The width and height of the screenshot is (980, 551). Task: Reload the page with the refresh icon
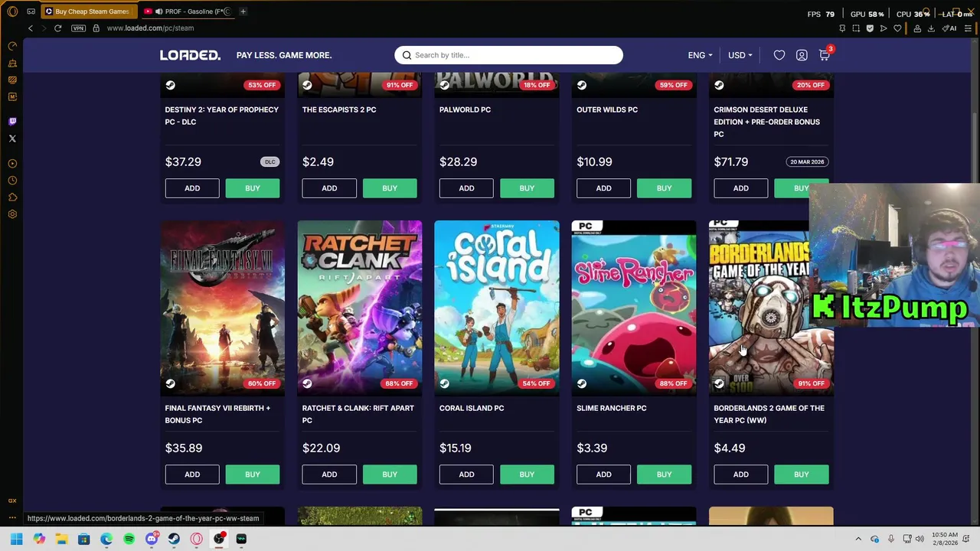[x=57, y=28]
